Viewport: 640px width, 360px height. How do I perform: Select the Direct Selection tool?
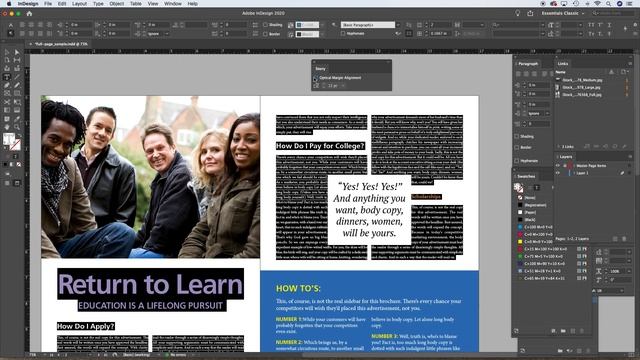point(17,52)
